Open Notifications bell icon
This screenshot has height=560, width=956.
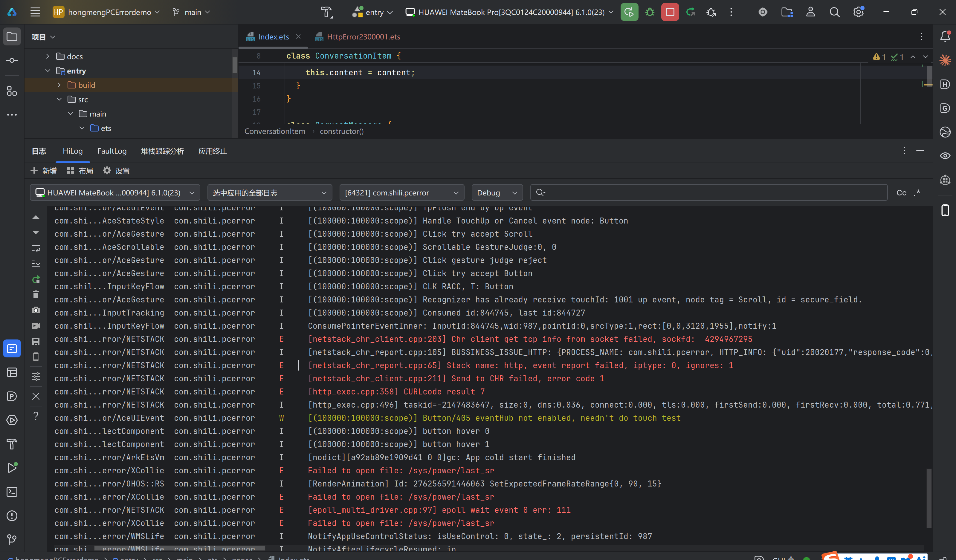click(945, 36)
